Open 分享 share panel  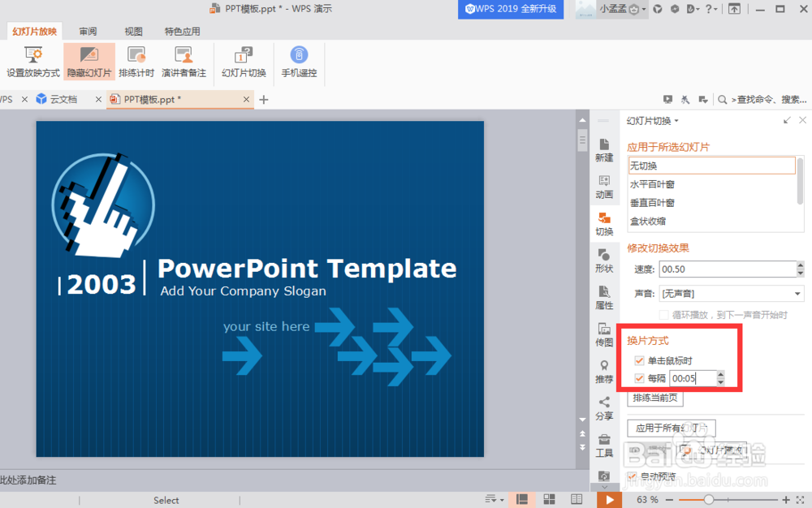coord(604,409)
